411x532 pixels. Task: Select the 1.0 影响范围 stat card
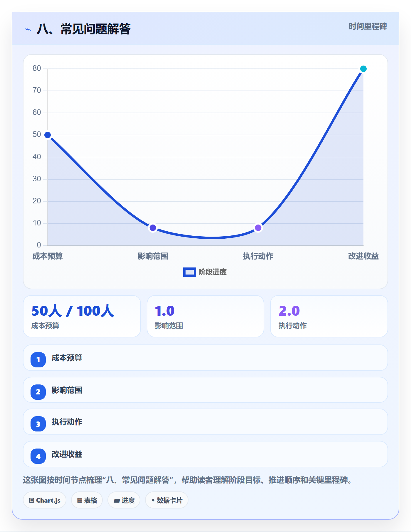point(206,316)
